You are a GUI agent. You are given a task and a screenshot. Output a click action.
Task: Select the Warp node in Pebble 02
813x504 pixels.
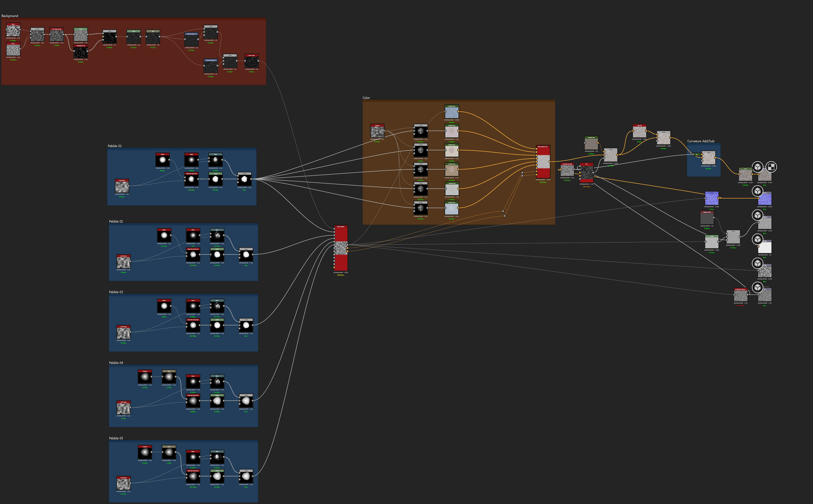click(x=217, y=235)
